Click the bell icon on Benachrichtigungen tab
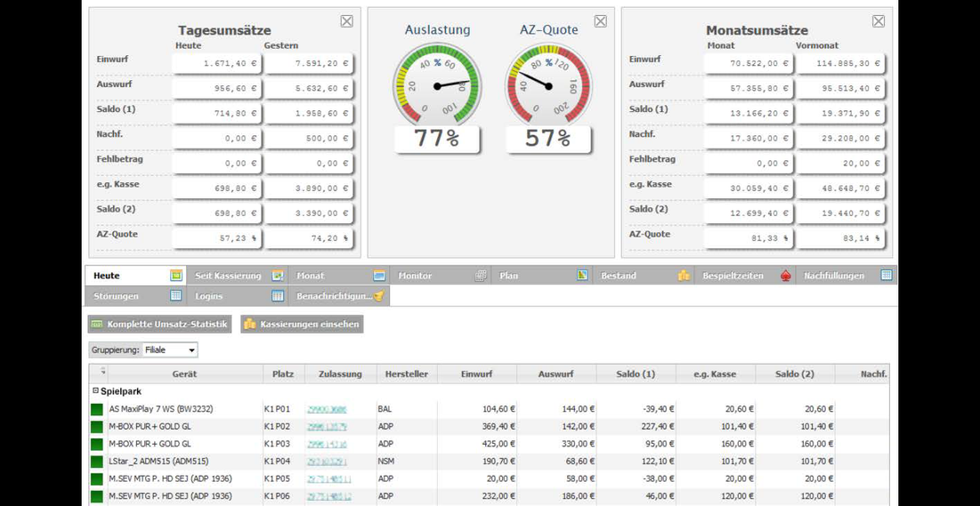The image size is (980, 506). pyautogui.click(x=379, y=296)
